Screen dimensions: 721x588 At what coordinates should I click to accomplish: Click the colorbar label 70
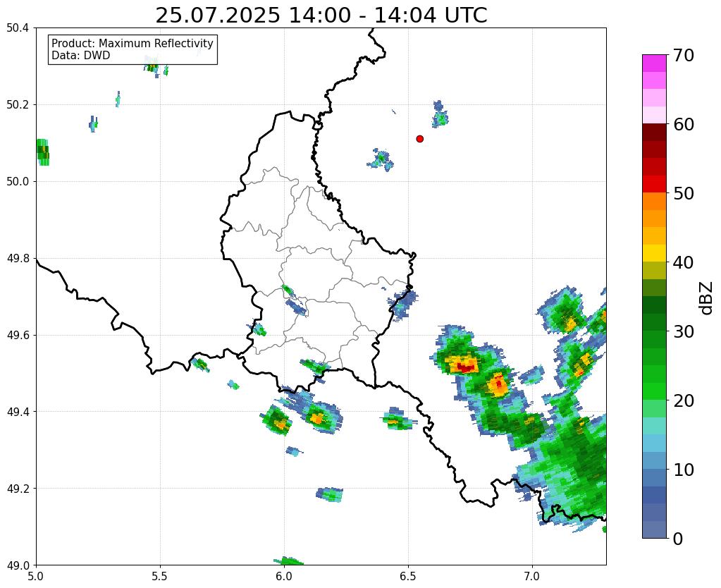pos(684,55)
